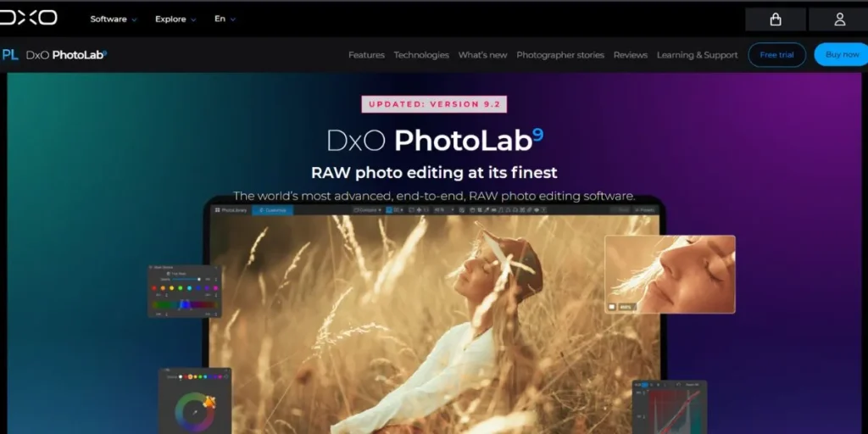Click the color wheel in bottom-left panel
The height and width of the screenshot is (434, 868).
[194, 411]
